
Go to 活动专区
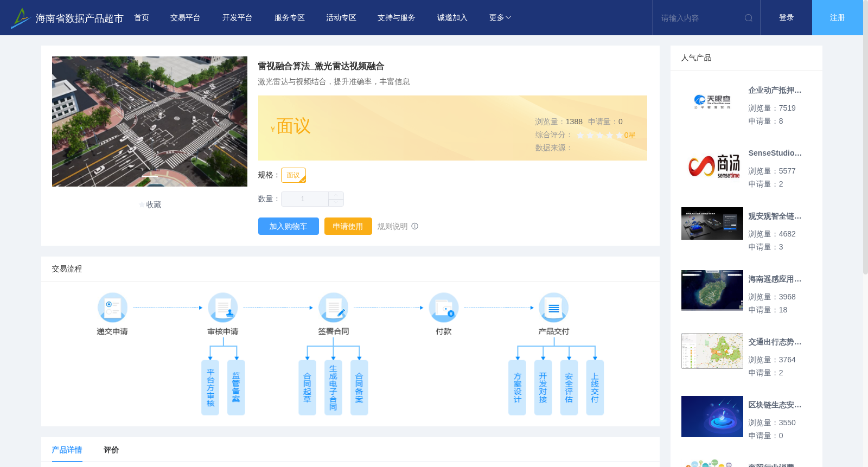point(341,18)
